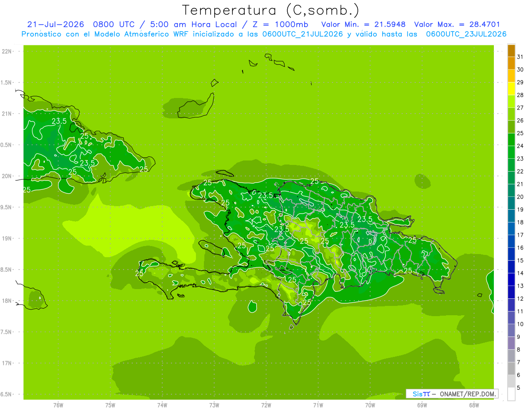Click 'Valor Max. = 28.4701'
The width and height of the screenshot is (532, 411).
coord(457,24)
